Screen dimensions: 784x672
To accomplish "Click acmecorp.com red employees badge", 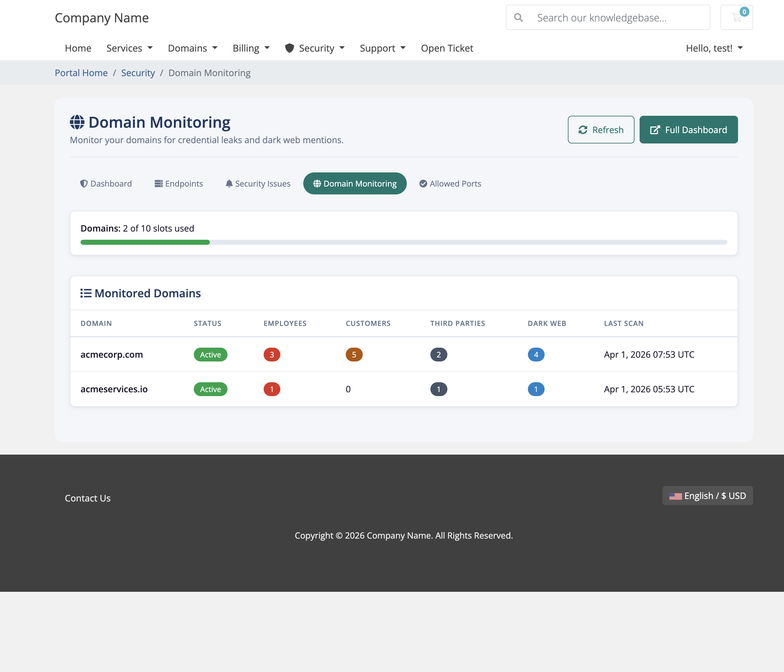I will [x=272, y=355].
